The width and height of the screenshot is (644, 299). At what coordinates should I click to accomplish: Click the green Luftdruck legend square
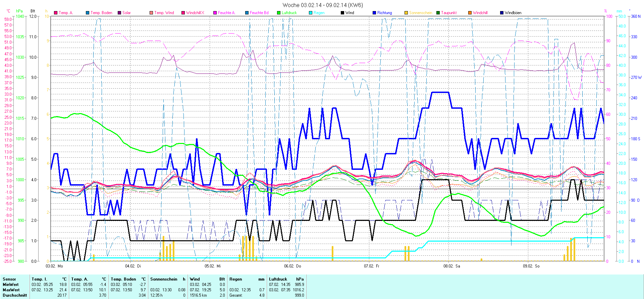(279, 13)
